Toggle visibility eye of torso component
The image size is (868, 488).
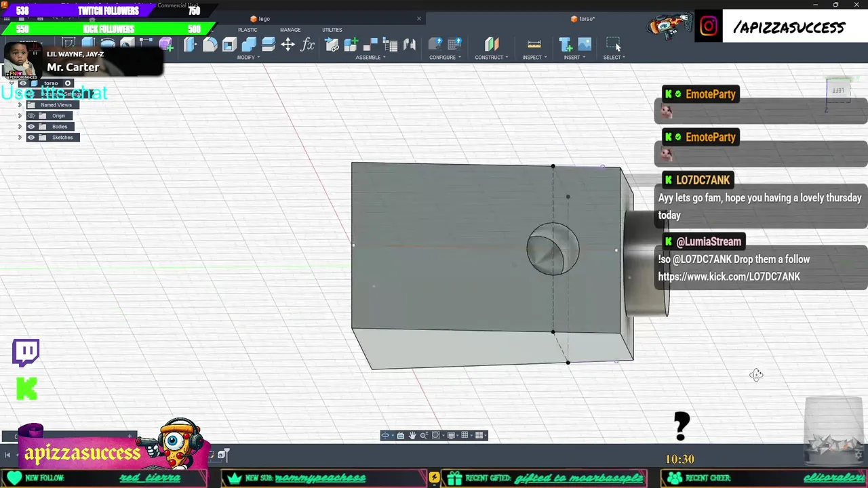click(x=22, y=83)
